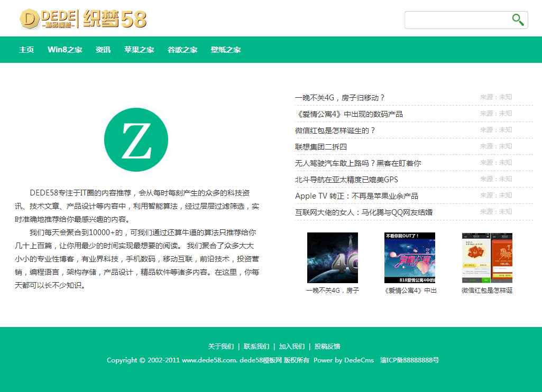Open the 壁纸之家 category
Image resolution: width=542 pixels, height=392 pixels.
tap(224, 50)
